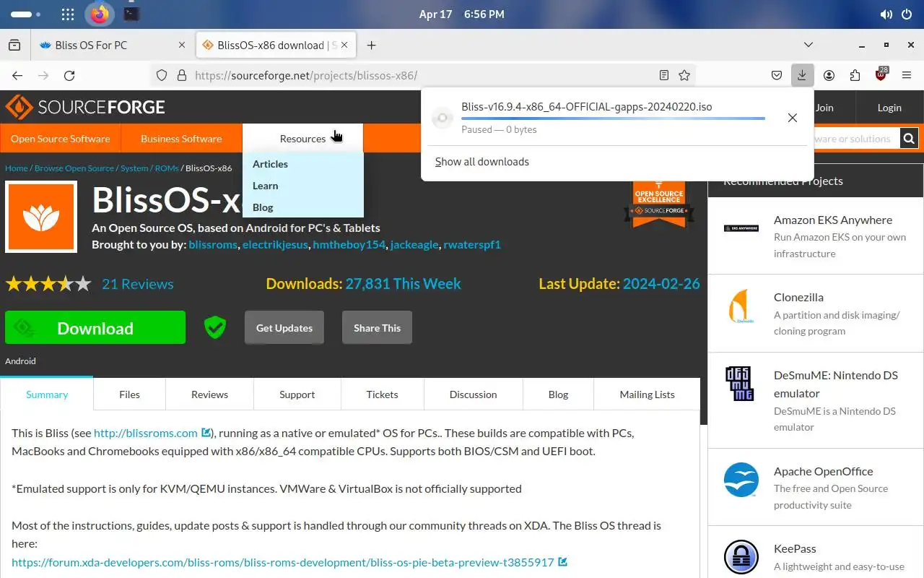Click the ROMs breadcrumb link
This screenshot has height=578, width=924.
tap(167, 168)
